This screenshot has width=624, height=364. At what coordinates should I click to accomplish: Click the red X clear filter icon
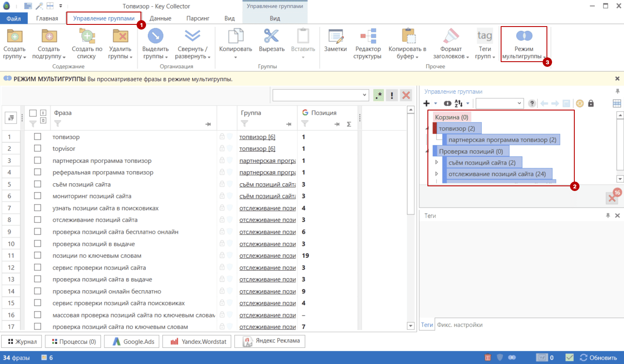(x=406, y=95)
